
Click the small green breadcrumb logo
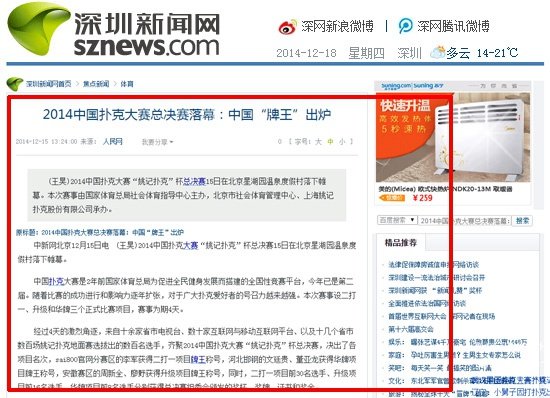tap(14, 84)
